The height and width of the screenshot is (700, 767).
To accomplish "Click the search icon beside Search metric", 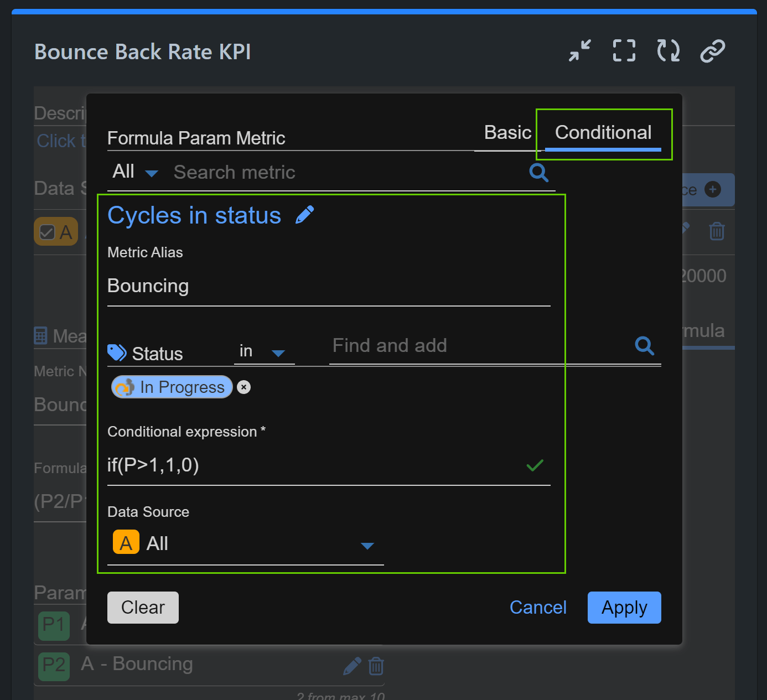I will (x=538, y=172).
